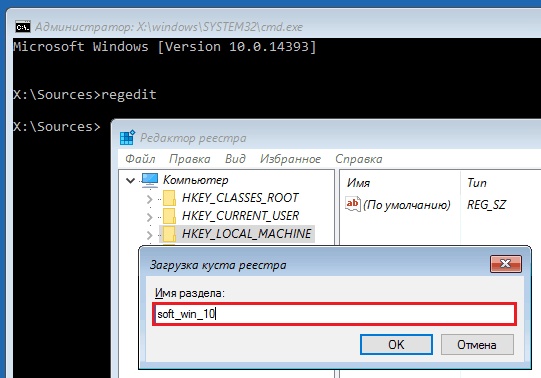The image size is (541, 378).
Task: Click the HKEY_CURRENT_USER folder icon
Action: (x=169, y=216)
